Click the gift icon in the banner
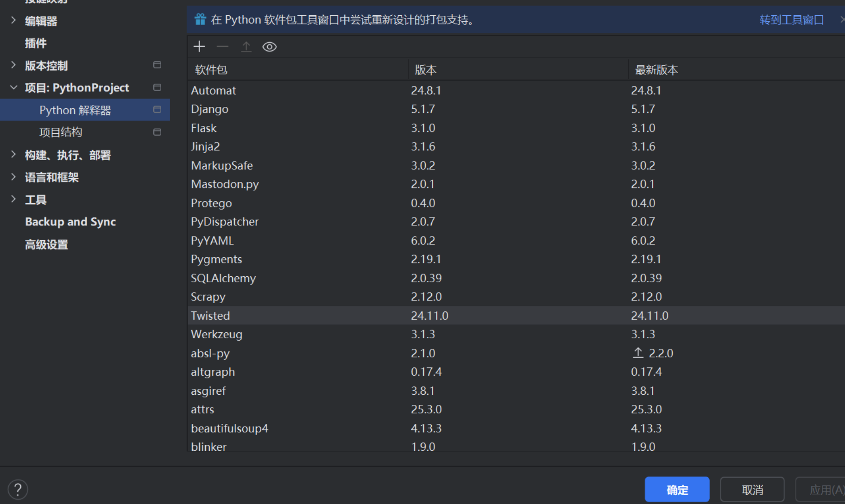Screen dimensions: 845x504 (x=200, y=19)
